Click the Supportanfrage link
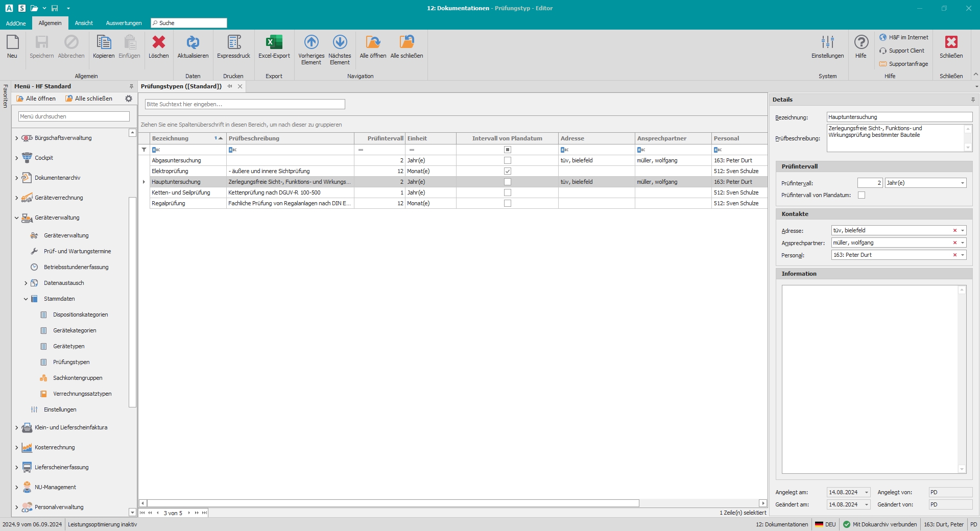This screenshot has height=531, width=980. (x=908, y=64)
